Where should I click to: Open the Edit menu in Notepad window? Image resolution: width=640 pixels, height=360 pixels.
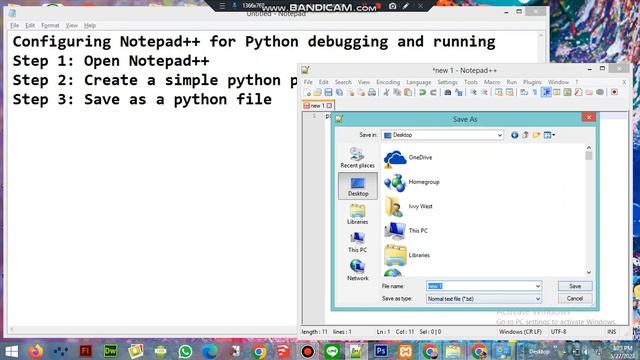30,26
